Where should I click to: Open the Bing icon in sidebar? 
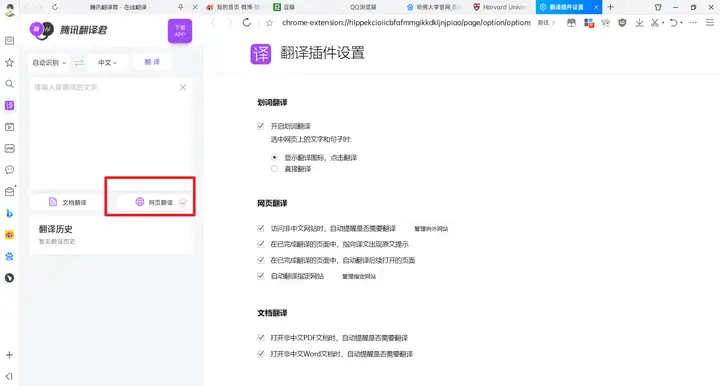pyautogui.click(x=9, y=213)
